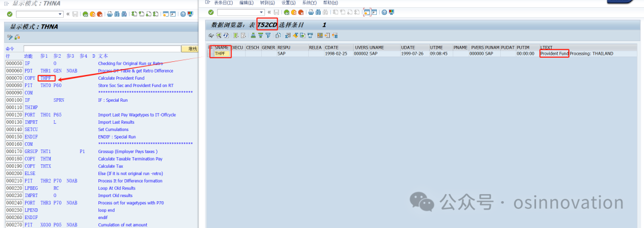Click display/change glasses-pencil icon in THNA
Image resolution: width=644 pixels, height=228 pixels.
tap(10, 38)
